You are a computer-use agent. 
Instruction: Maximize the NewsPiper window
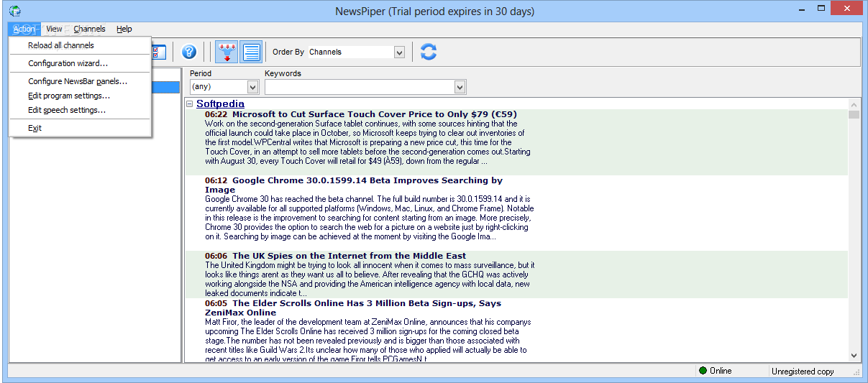tap(821, 9)
